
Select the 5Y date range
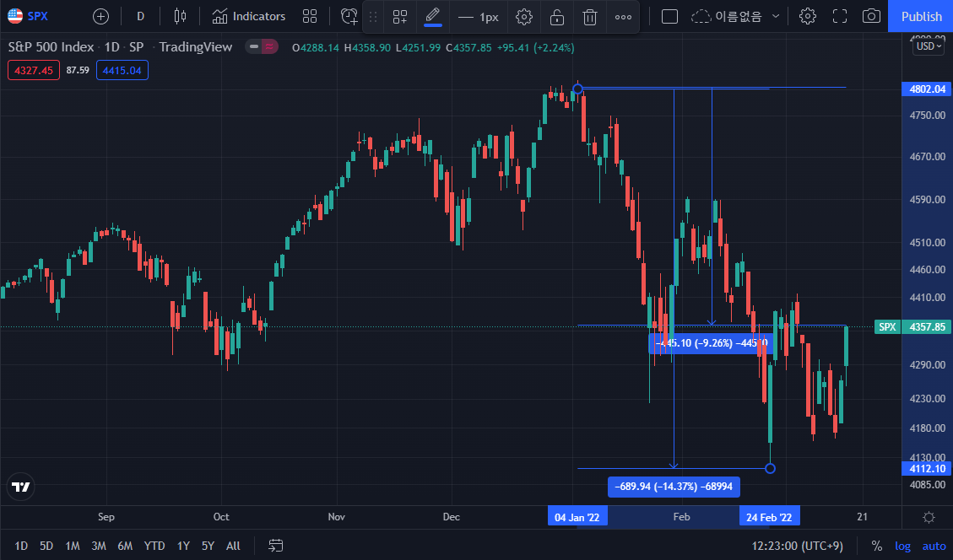pos(208,546)
